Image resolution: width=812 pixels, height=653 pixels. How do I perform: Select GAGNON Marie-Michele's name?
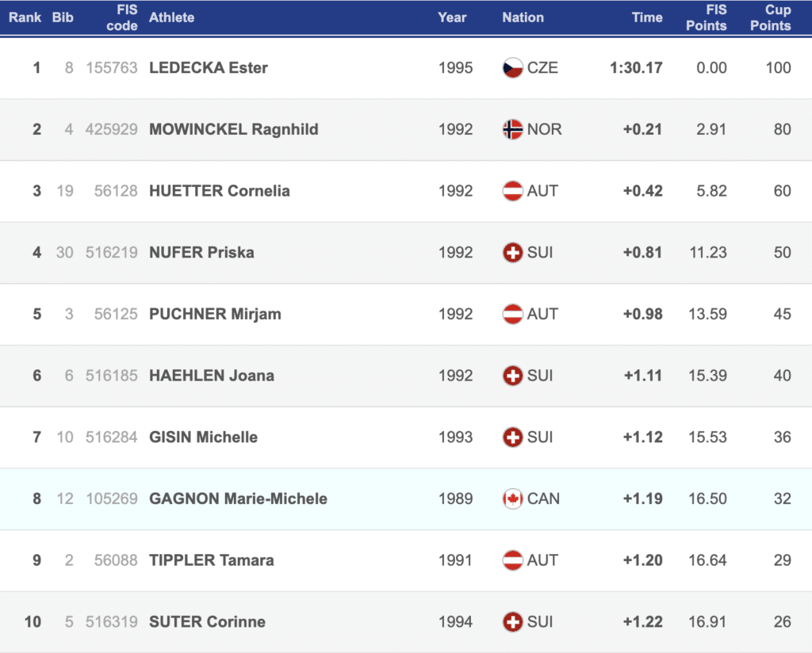point(238,498)
